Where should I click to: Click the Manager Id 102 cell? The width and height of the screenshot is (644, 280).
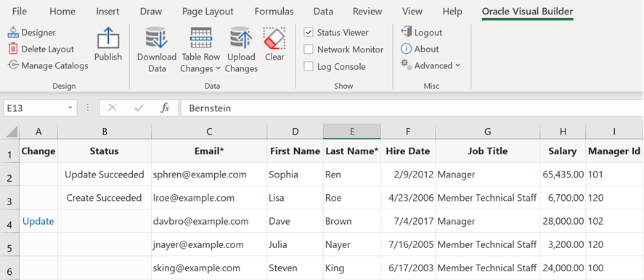tap(614, 221)
